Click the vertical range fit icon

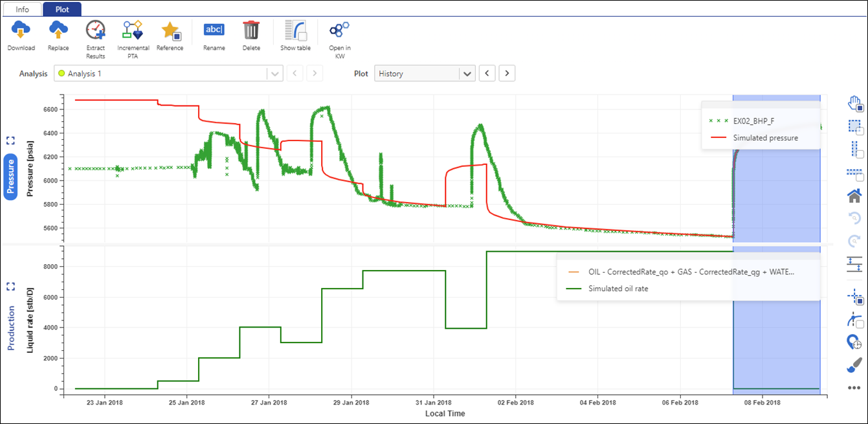pos(854,264)
